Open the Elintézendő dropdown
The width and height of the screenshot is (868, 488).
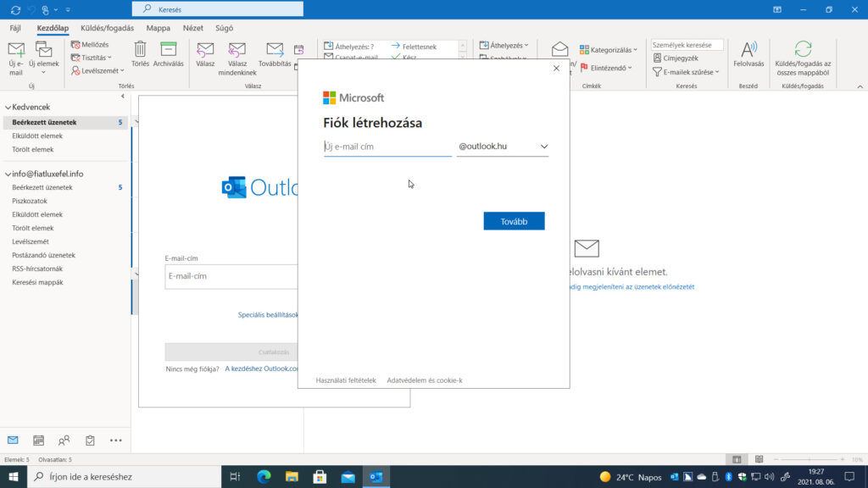click(605, 68)
